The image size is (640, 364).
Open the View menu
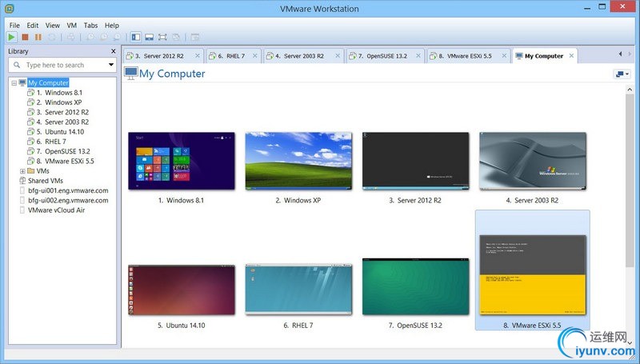(x=53, y=26)
